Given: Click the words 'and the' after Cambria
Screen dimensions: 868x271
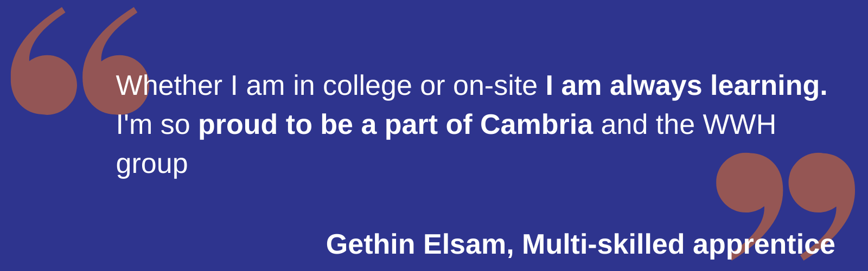Looking at the screenshot, I should tap(648, 125).
